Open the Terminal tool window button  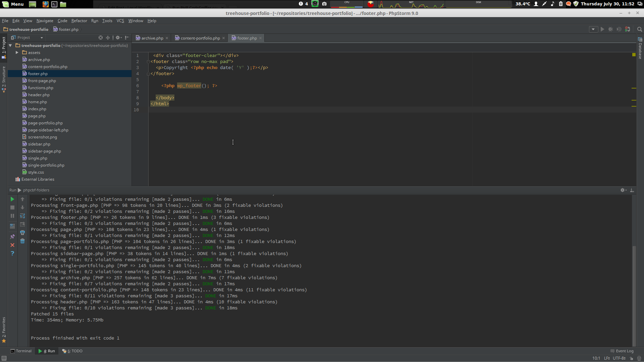click(21, 351)
